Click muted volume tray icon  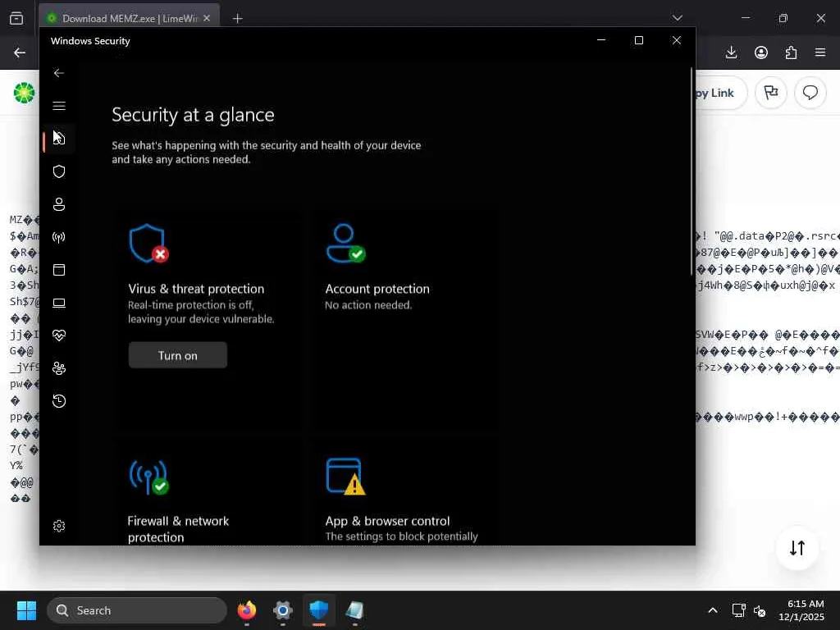click(760, 610)
